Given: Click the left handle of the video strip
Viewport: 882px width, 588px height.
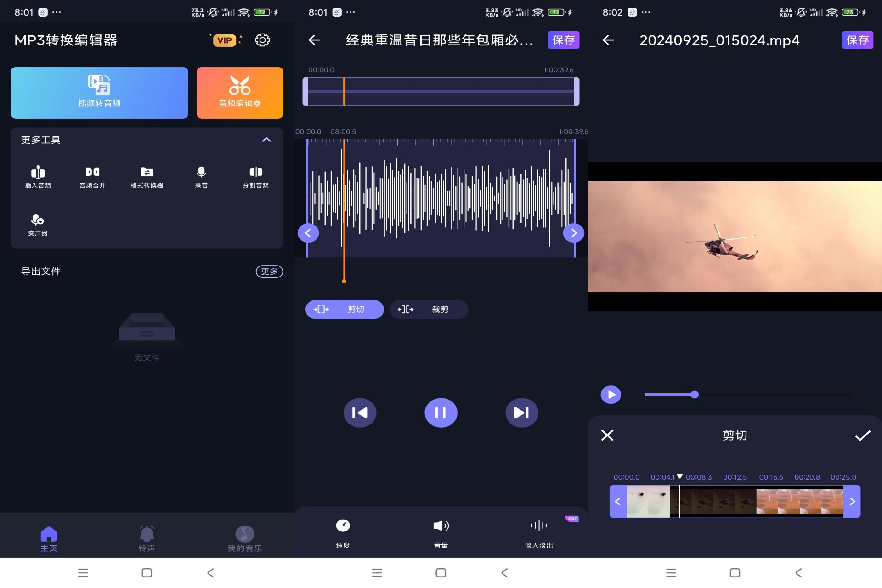Looking at the screenshot, I should [618, 502].
